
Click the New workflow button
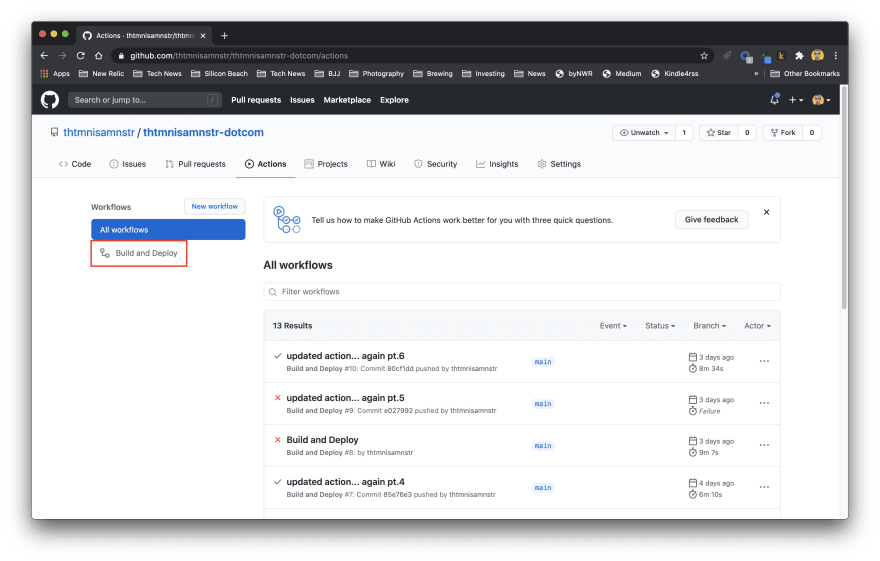(214, 206)
